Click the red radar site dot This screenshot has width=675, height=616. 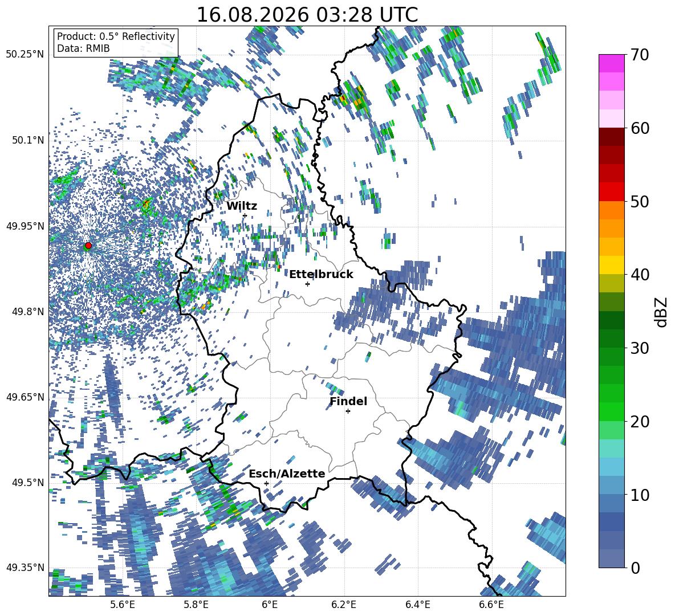point(88,246)
